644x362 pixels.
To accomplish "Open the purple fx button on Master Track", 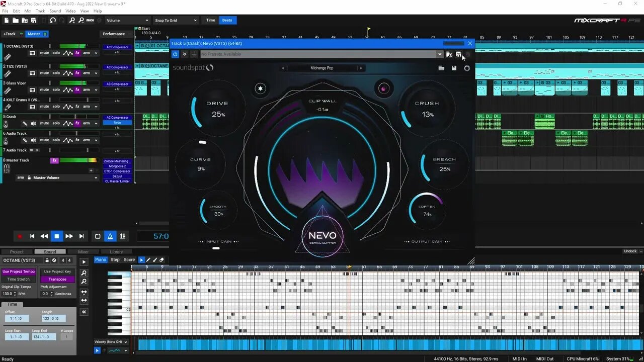I will click(54, 160).
